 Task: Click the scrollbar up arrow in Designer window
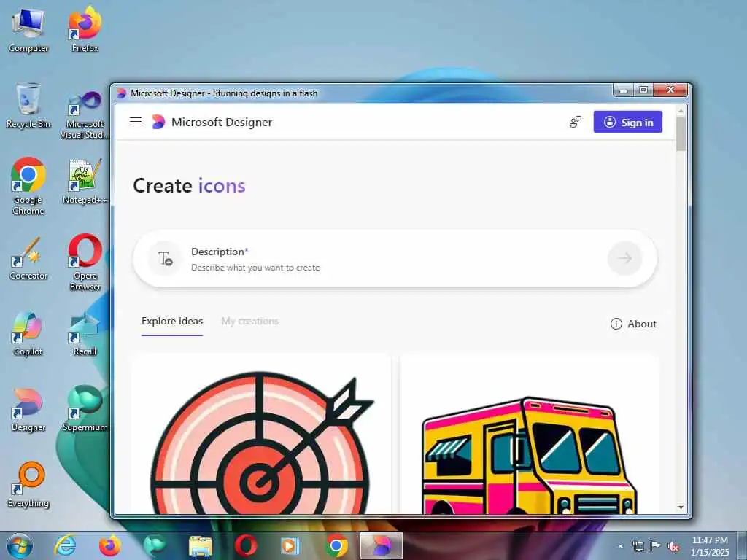681,111
